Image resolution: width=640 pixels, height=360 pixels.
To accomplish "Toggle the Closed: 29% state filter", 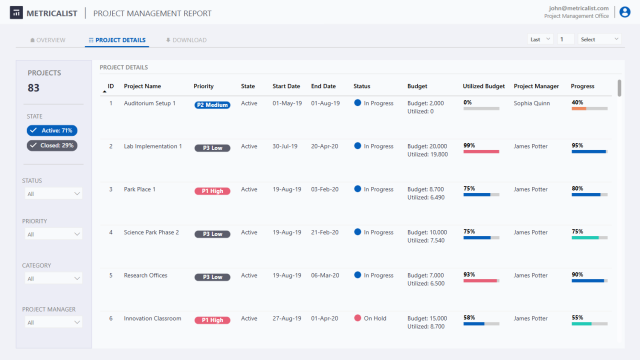I will click(x=52, y=145).
